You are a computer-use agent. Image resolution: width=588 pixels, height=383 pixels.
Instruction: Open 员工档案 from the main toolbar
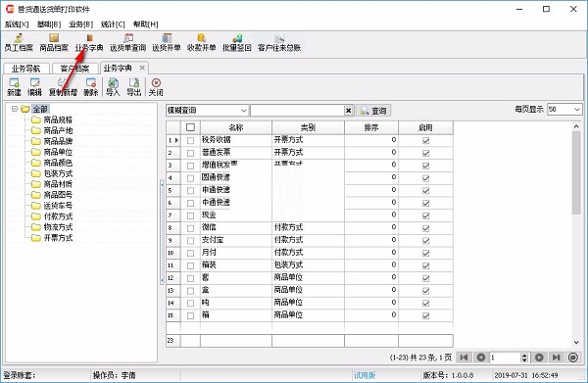point(19,42)
